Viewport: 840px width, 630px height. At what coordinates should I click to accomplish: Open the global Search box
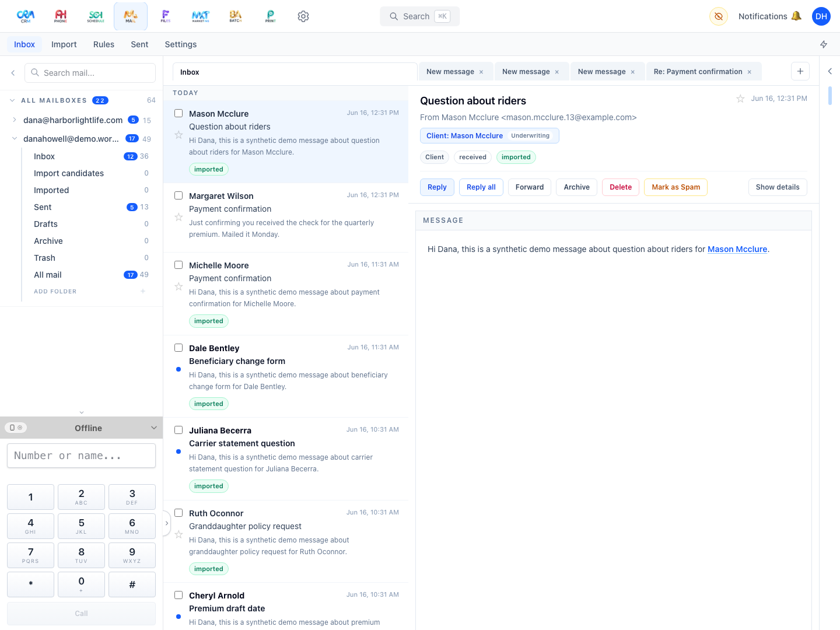pyautogui.click(x=420, y=16)
